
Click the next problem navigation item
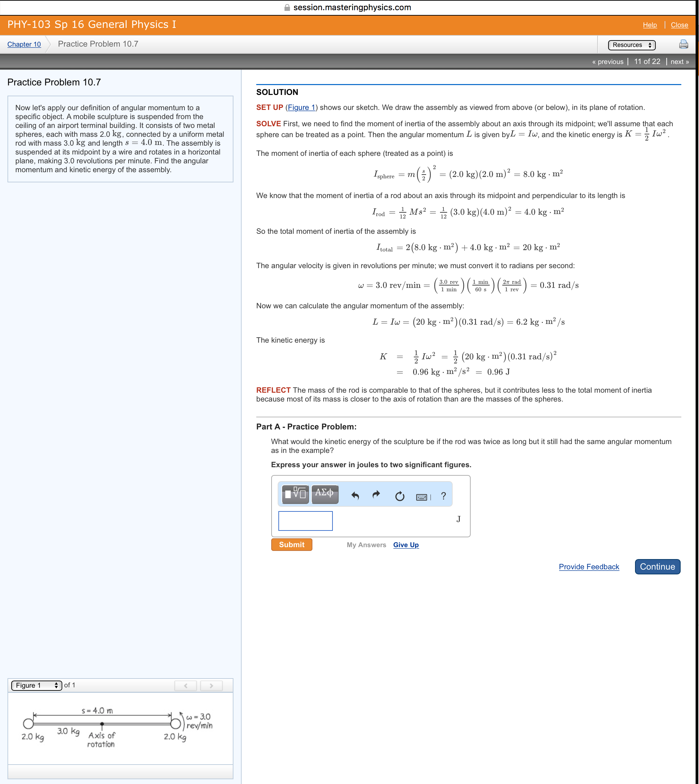tap(679, 62)
